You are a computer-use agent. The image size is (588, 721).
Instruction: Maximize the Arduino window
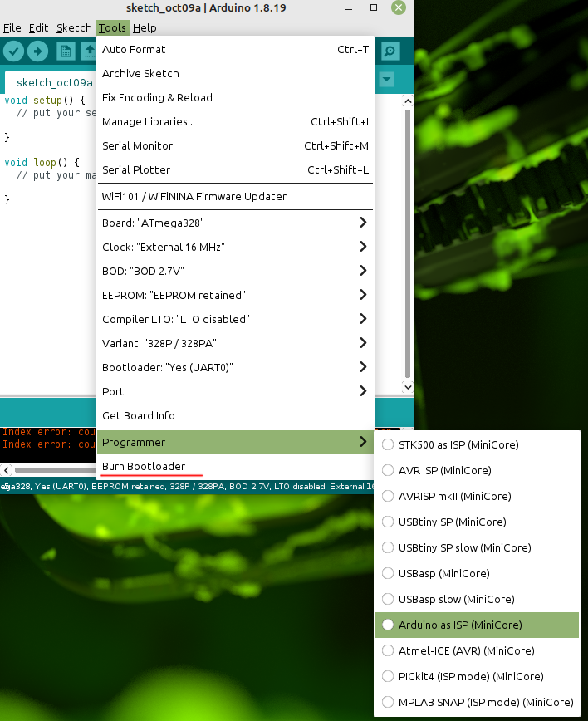coord(374,7)
